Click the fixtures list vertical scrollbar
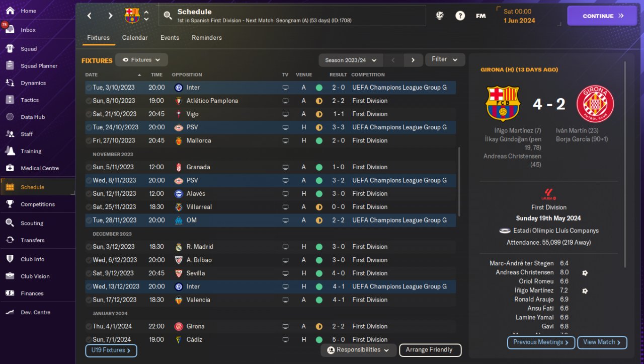The image size is (644, 364). 459,181
